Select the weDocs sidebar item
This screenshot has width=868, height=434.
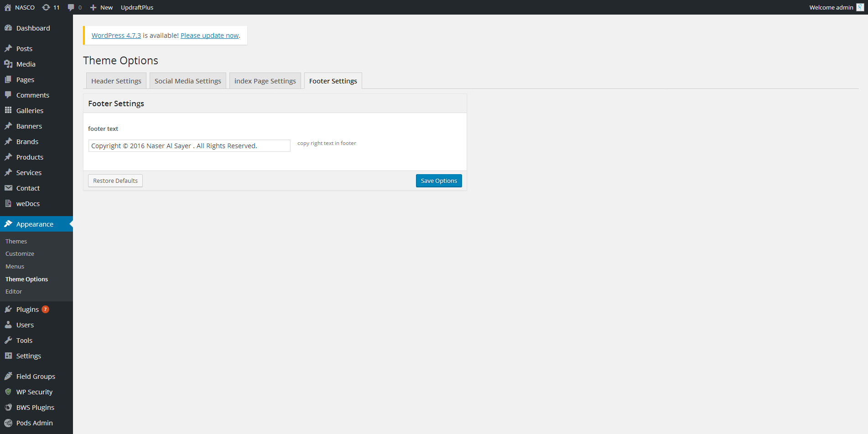pyautogui.click(x=27, y=203)
